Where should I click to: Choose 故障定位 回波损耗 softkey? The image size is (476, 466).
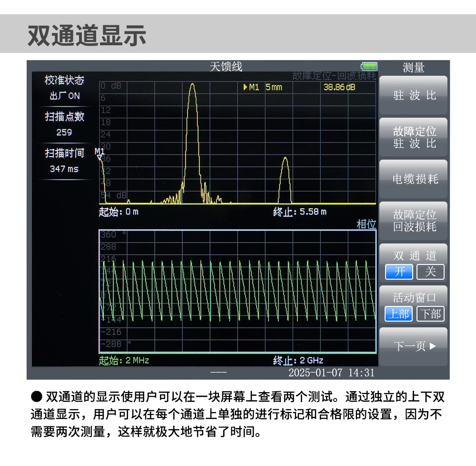(x=413, y=221)
